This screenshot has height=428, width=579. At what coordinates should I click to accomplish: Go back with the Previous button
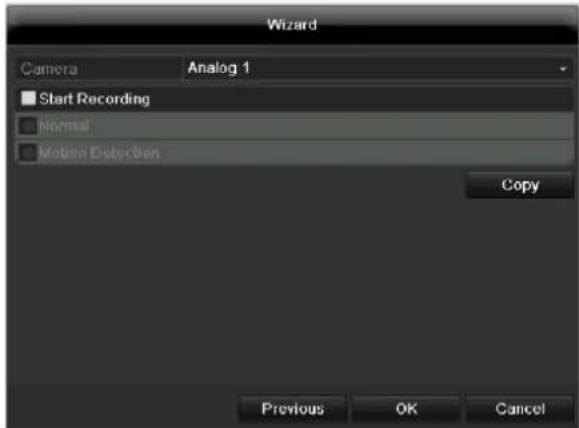pos(292,409)
